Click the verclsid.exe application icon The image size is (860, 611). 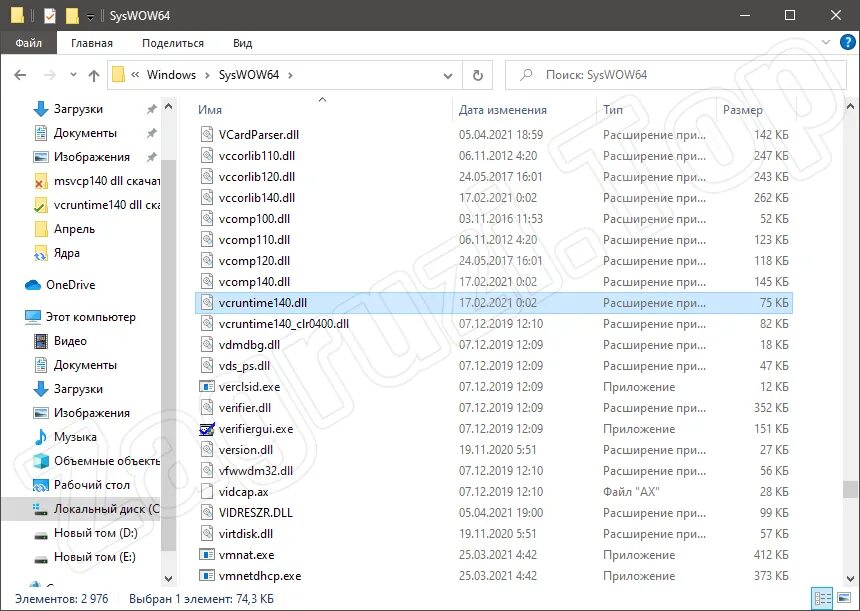pos(206,387)
